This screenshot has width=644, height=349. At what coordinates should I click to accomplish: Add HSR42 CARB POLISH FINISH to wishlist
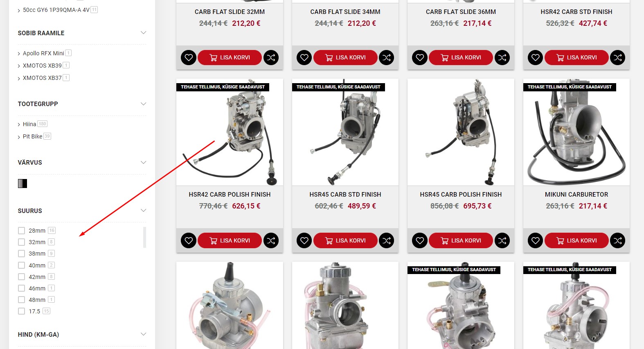tap(189, 240)
